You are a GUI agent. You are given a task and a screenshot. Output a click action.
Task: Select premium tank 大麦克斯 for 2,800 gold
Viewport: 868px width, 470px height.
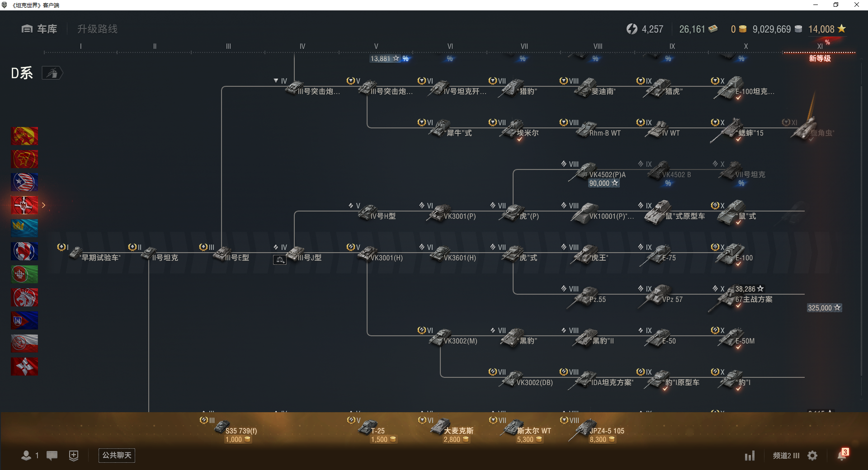[x=446, y=429]
